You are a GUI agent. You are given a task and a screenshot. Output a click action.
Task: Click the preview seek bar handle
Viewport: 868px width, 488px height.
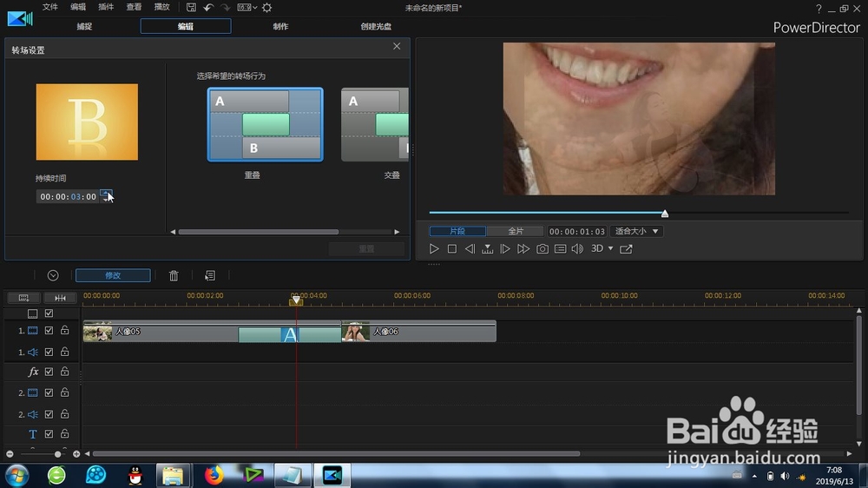point(665,214)
